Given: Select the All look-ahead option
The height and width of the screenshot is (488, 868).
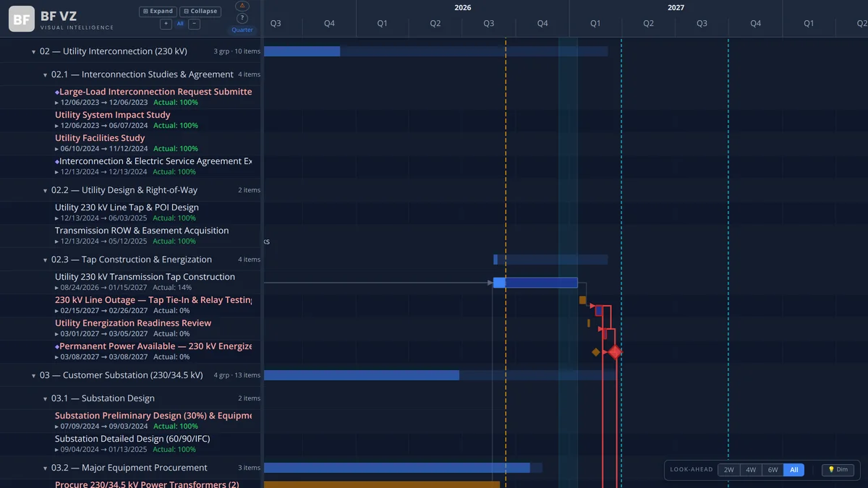Looking at the screenshot, I should (x=793, y=470).
